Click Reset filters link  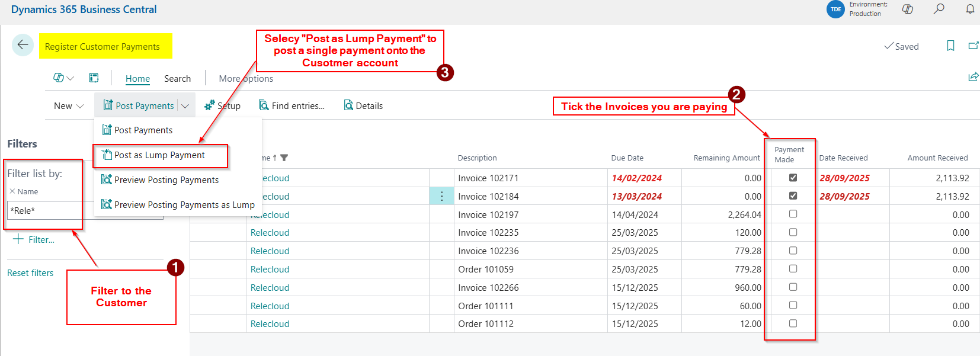30,273
